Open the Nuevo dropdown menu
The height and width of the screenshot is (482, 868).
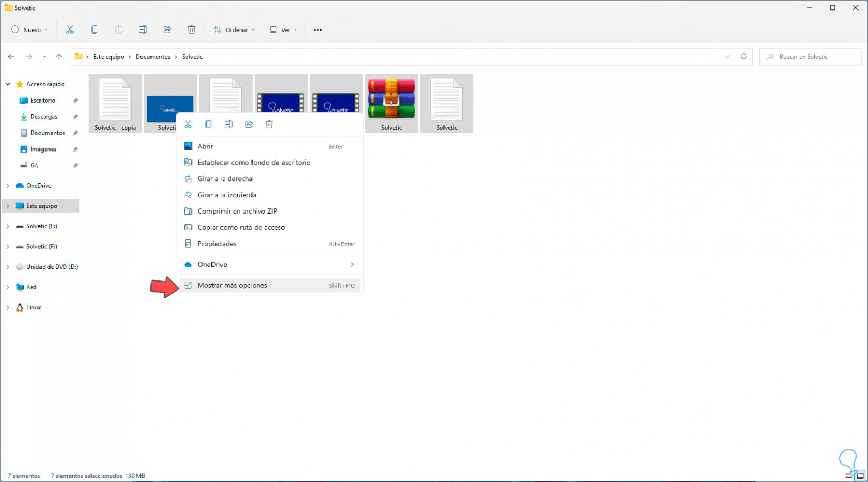click(29, 29)
